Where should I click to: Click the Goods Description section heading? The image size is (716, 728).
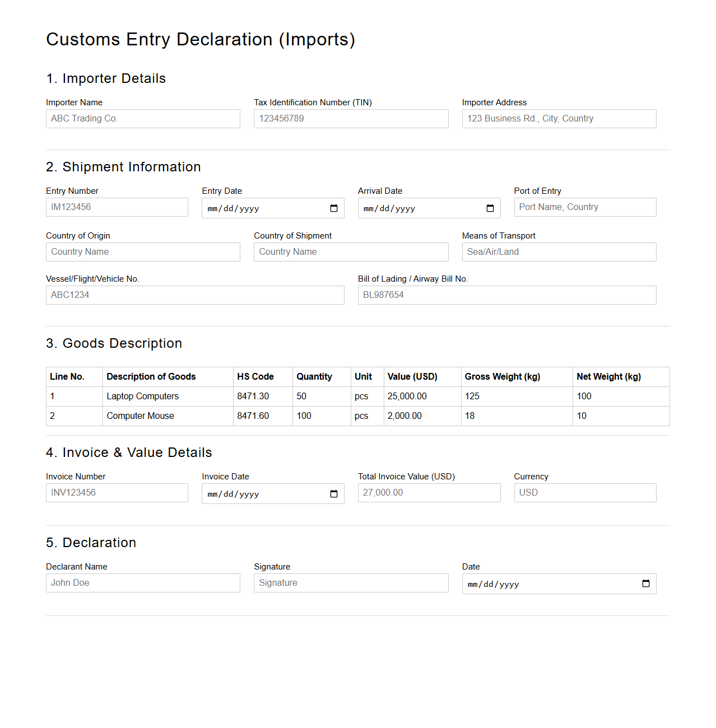coord(114,343)
